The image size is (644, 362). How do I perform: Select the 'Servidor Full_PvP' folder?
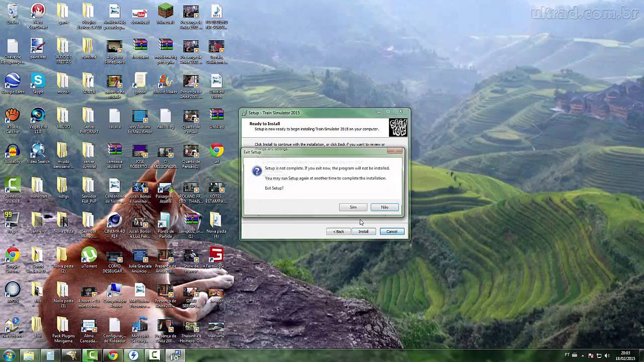(89, 191)
